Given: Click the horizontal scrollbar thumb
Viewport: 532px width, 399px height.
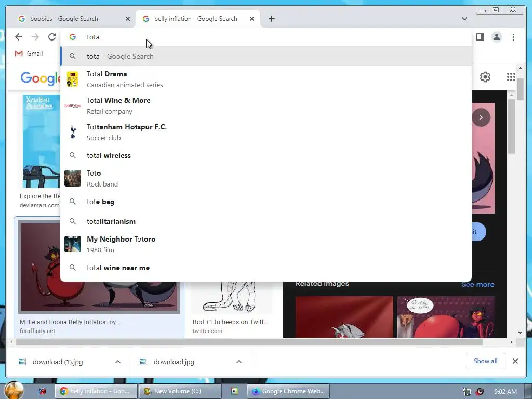Looking at the screenshot, I should point(249,342).
